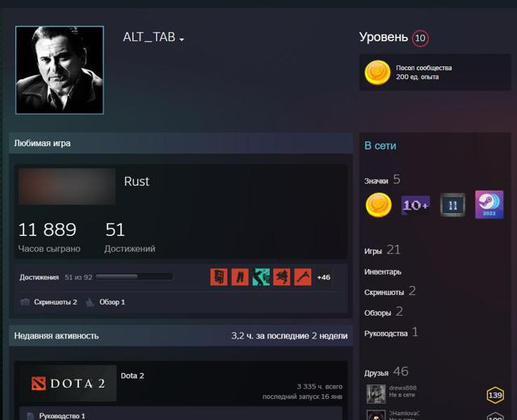The height and width of the screenshot is (420, 517).
Task: Click the guide icon beside Руководство 1
Action: (x=30, y=416)
